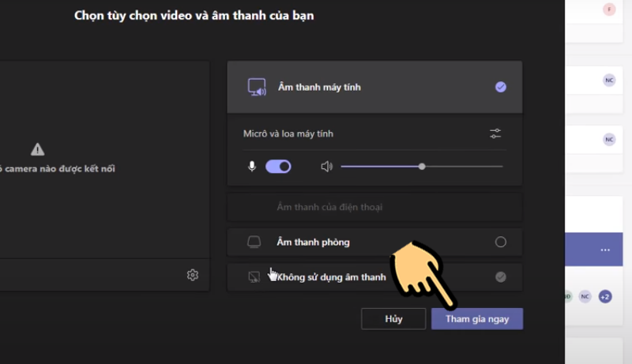Select Không sử dụng âm thanh option
Image resolution: width=632 pixels, height=364 pixels.
(374, 277)
